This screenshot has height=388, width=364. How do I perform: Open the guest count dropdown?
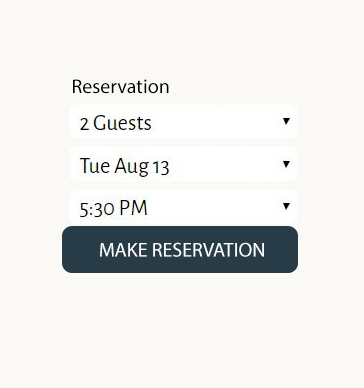pos(183,122)
